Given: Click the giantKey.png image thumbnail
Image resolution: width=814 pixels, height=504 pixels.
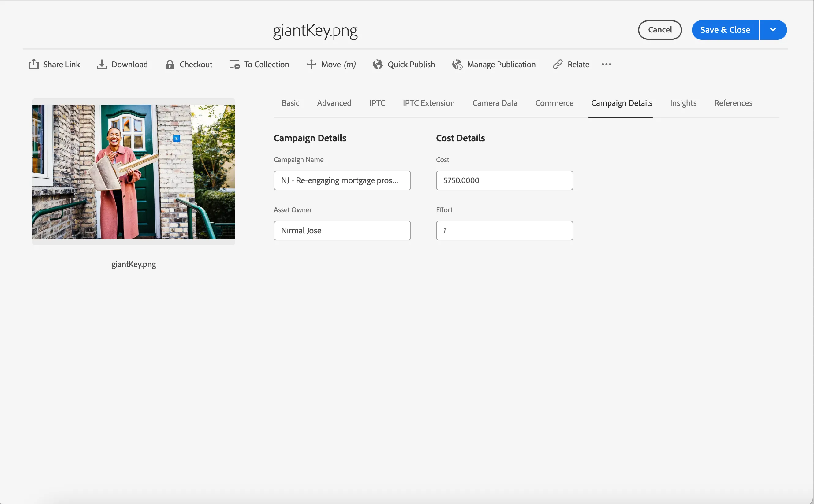Looking at the screenshot, I should pyautogui.click(x=133, y=172).
